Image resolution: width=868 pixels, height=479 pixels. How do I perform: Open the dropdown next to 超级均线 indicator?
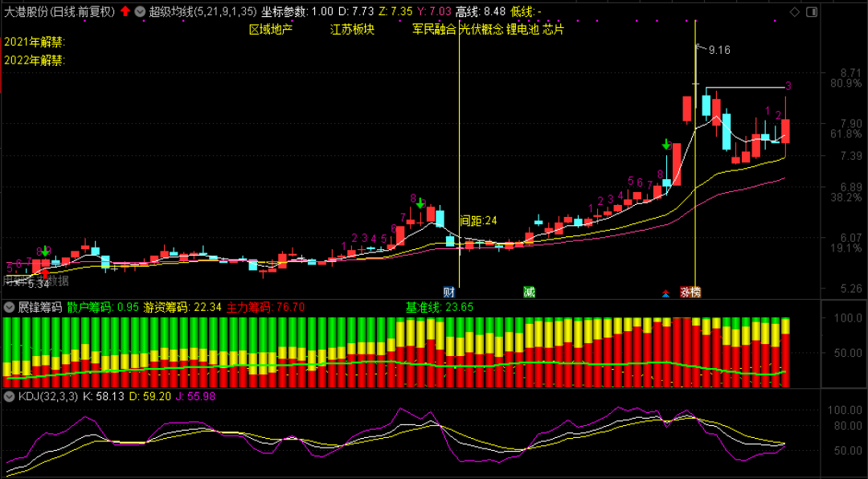pyautogui.click(x=140, y=11)
